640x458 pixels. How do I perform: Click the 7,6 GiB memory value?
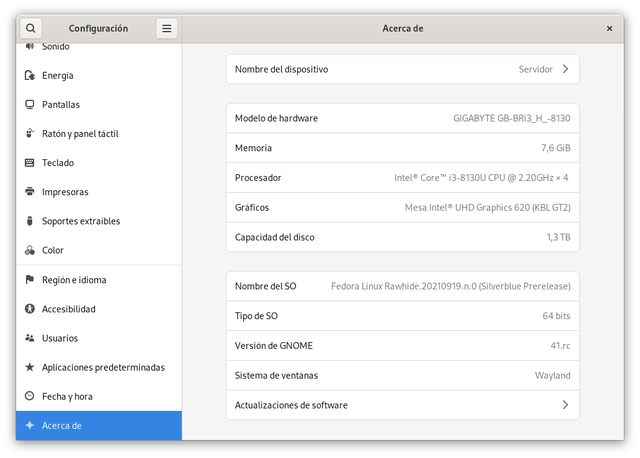(x=556, y=148)
